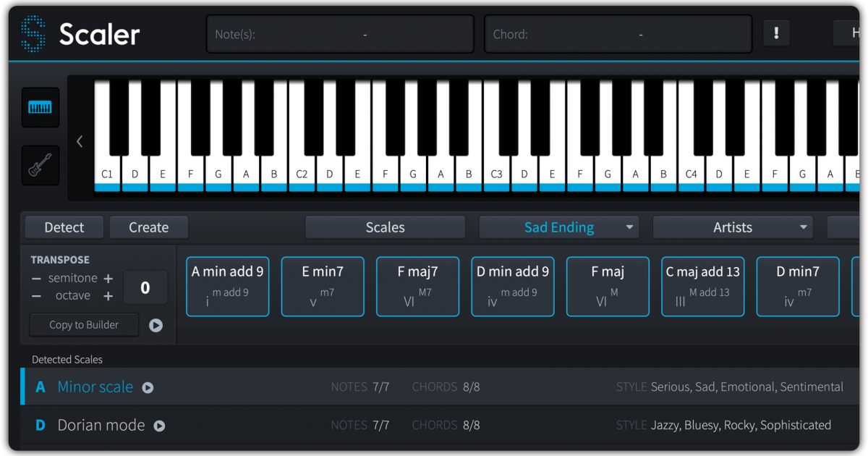
Task: Open the Sad Ending dropdown
Action: point(558,227)
